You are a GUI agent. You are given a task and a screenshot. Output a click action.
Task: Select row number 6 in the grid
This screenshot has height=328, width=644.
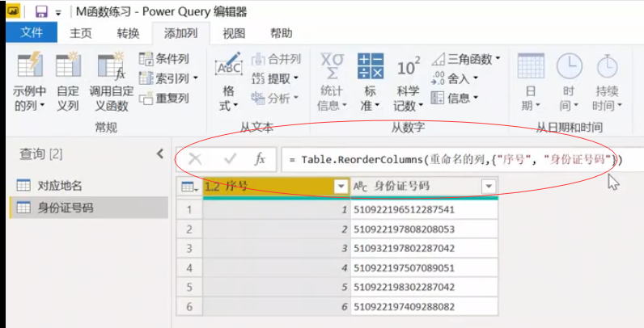coord(189,307)
